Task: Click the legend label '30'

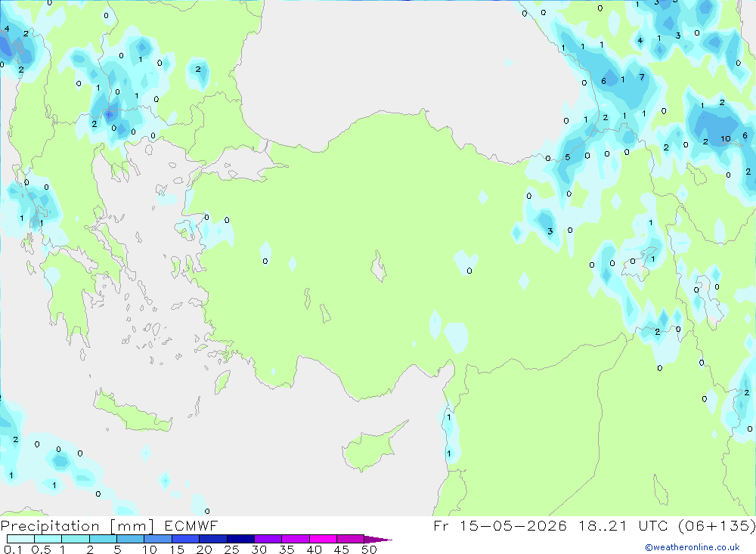Action: coord(259,549)
